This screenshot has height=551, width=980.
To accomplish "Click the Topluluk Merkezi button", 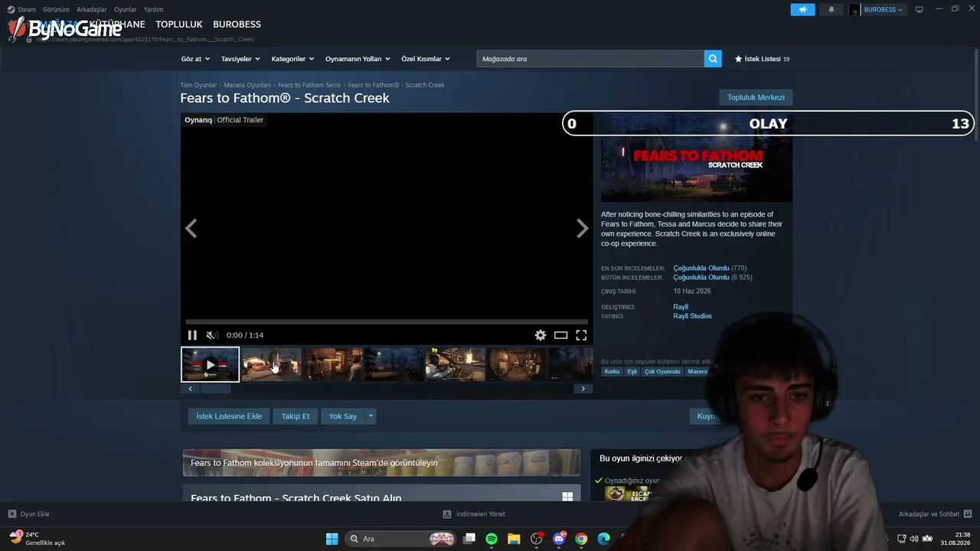I will pyautogui.click(x=756, y=97).
